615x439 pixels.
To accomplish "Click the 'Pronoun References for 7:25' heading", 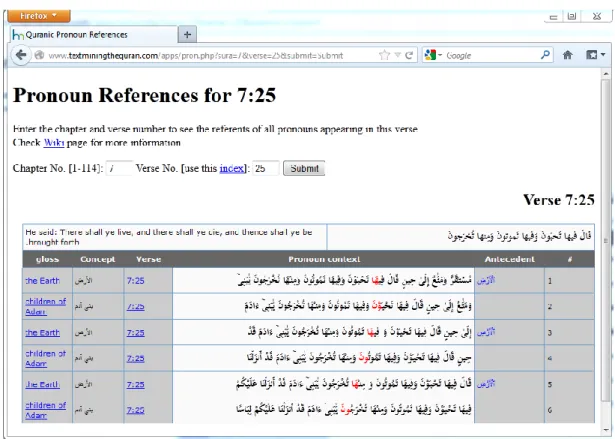I will click(x=144, y=95).
